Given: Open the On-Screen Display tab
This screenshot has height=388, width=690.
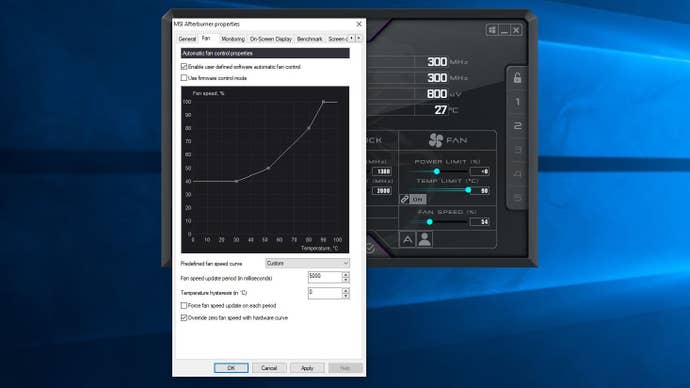Looking at the screenshot, I should pyautogui.click(x=271, y=39).
